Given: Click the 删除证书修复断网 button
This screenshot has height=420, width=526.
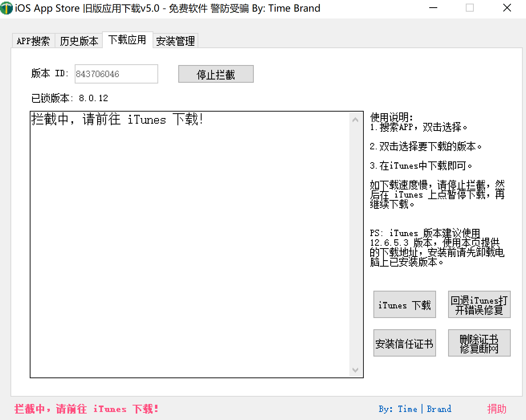Looking at the screenshot, I should (479, 343).
